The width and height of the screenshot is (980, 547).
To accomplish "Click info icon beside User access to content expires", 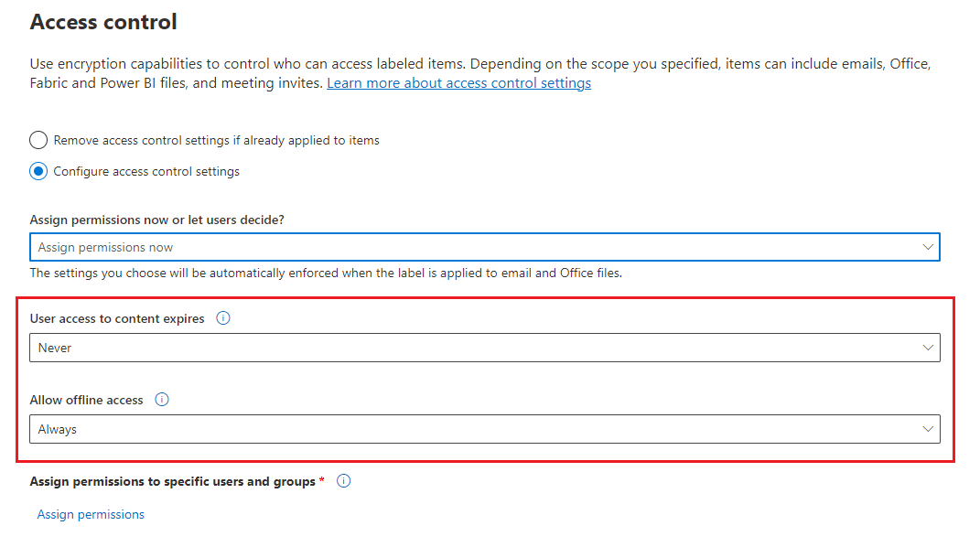I will click(x=223, y=319).
